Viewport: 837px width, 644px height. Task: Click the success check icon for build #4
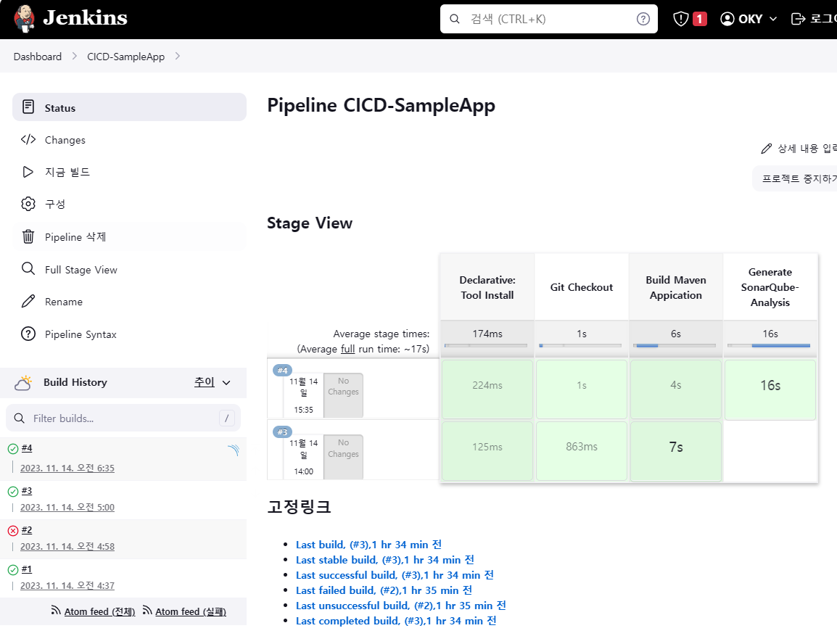tap(13, 449)
